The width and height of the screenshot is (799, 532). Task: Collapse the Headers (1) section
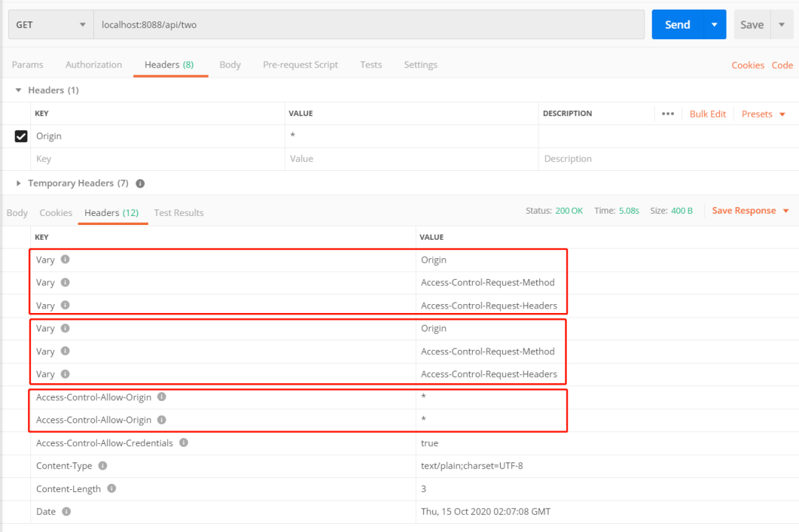coord(18,90)
